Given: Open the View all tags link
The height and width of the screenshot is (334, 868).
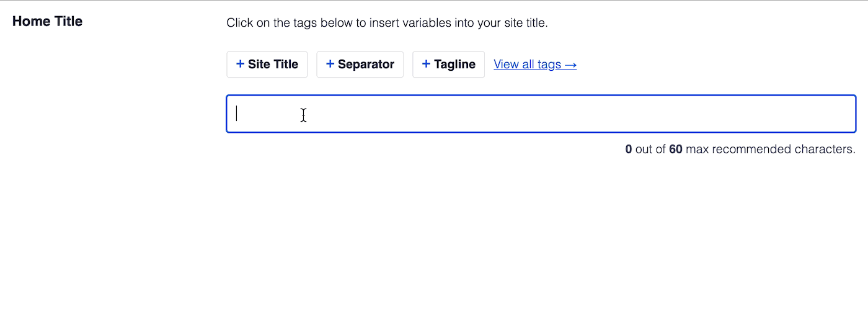Looking at the screenshot, I should coord(535,65).
